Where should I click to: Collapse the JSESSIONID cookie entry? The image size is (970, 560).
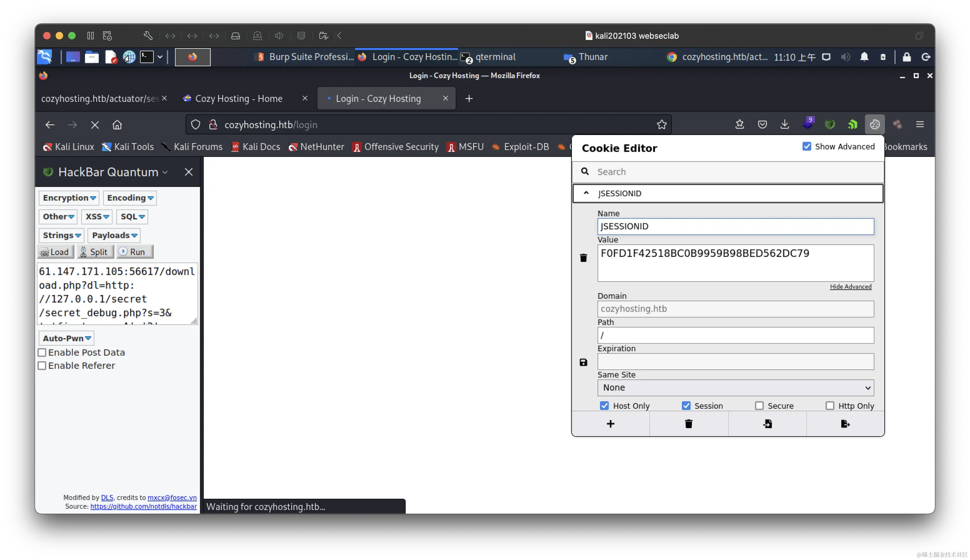tap(586, 193)
